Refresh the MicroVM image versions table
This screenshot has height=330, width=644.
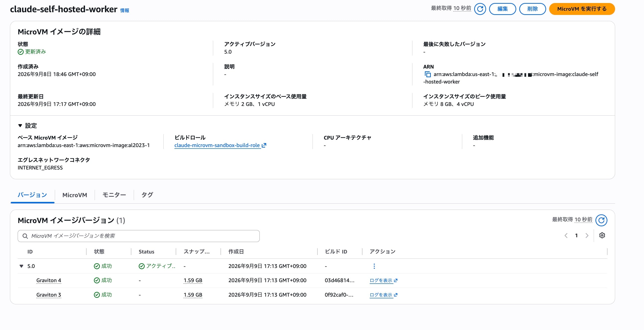601,220
